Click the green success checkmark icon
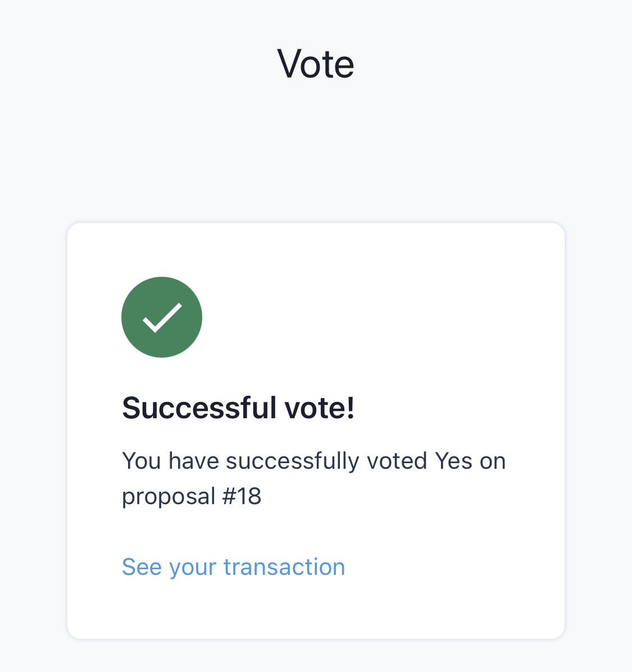Image resolution: width=632 pixels, height=672 pixels. point(162,317)
